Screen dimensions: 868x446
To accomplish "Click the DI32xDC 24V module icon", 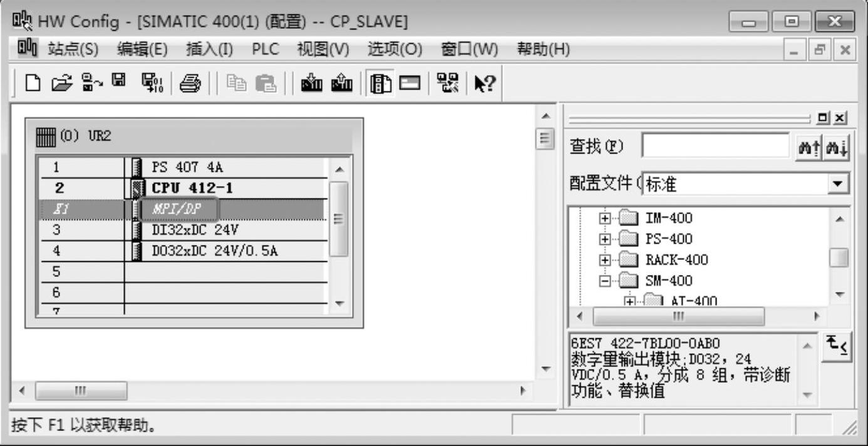I will [138, 231].
